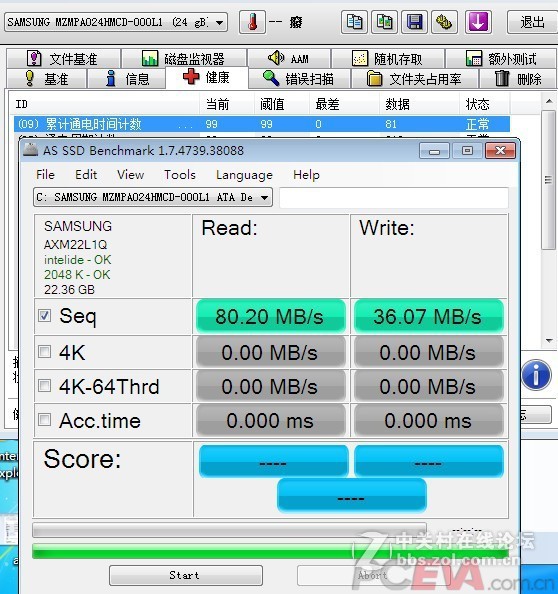Switch to the 文件夹占用率 tab

pyautogui.click(x=414, y=79)
